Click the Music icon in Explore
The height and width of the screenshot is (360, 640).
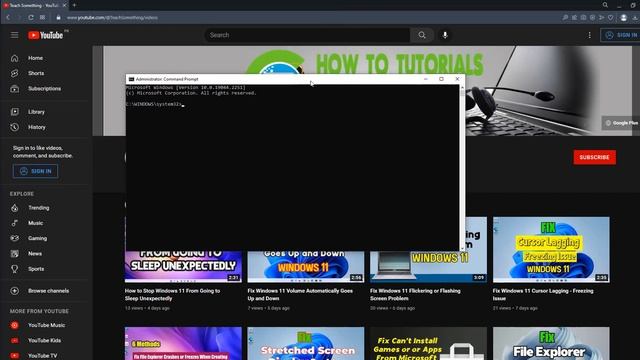click(x=15, y=223)
